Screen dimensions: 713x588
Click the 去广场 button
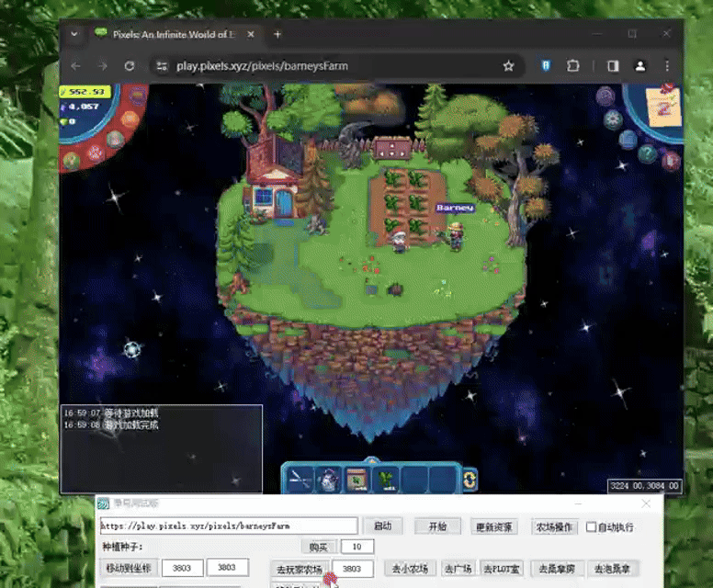458,569
